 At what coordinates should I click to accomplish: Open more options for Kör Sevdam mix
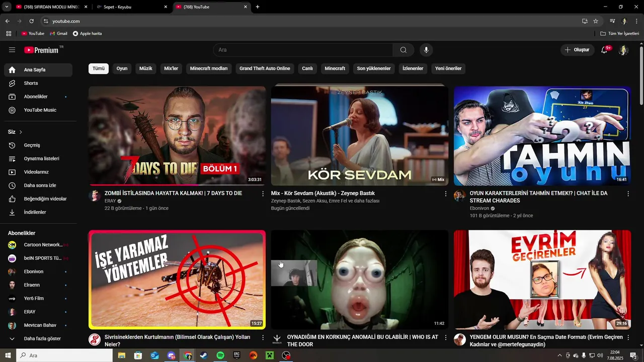(445, 194)
